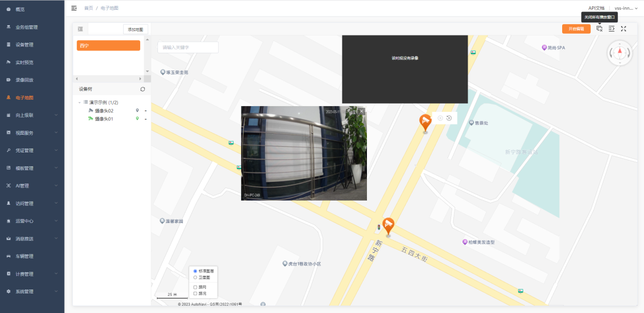Rotate map counterclockwise with compass left arrow
This screenshot has width=644, height=313.
pyautogui.click(x=611, y=53)
